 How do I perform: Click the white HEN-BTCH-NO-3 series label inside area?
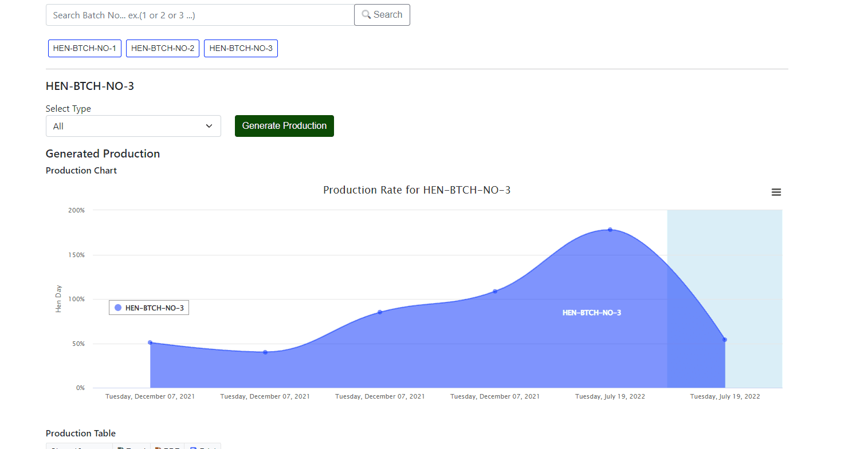pos(592,313)
